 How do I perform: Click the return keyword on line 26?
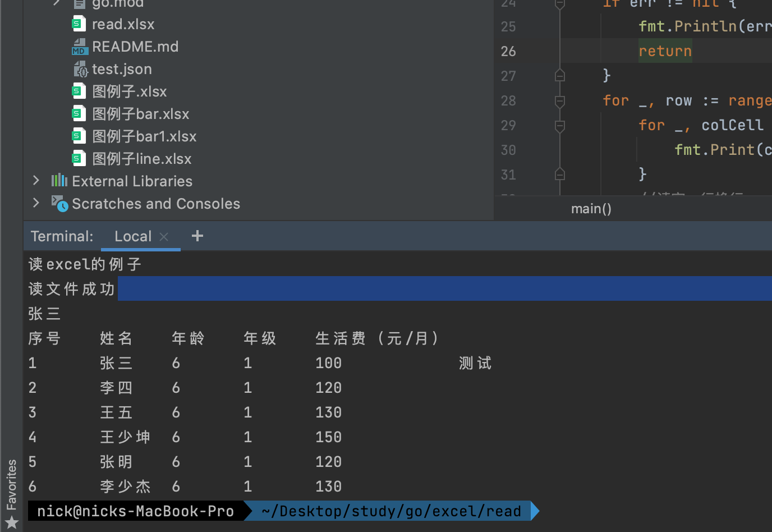[x=665, y=51]
